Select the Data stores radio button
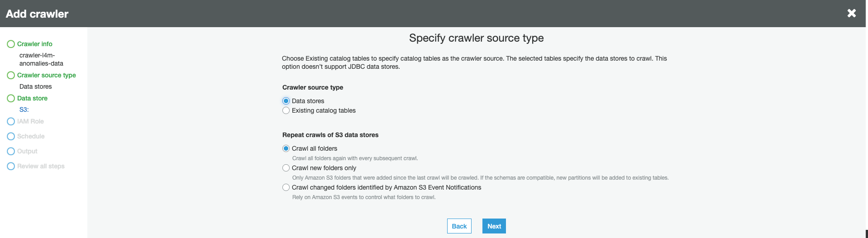The height and width of the screenshot is (238, 868). coord(286,101)
